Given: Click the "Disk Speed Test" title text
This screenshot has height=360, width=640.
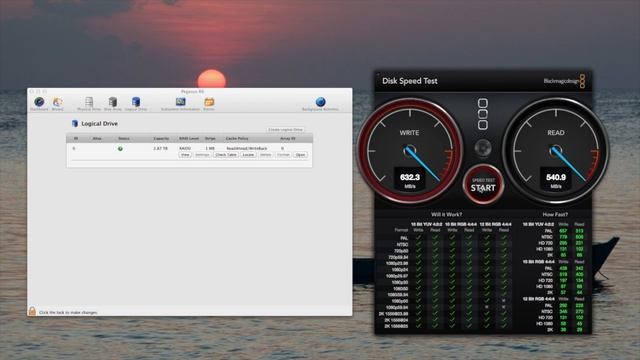Looking at the screenshot, I should coord(410,81).
